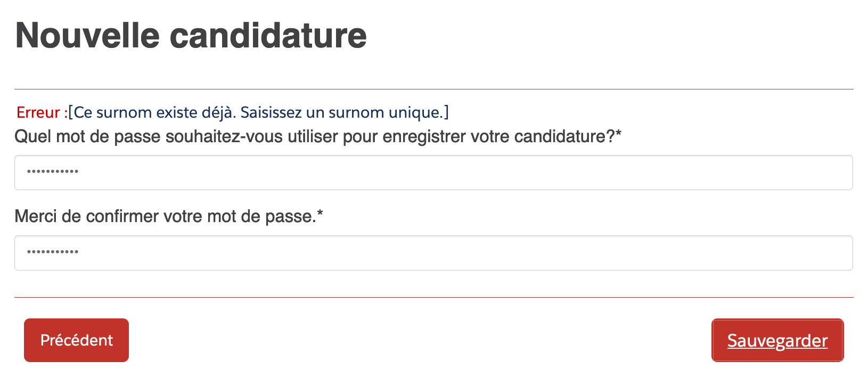Click the masked dots in the first password field
Screen dimensions: 868x377
pyautogui.click(x=53, y=172)
